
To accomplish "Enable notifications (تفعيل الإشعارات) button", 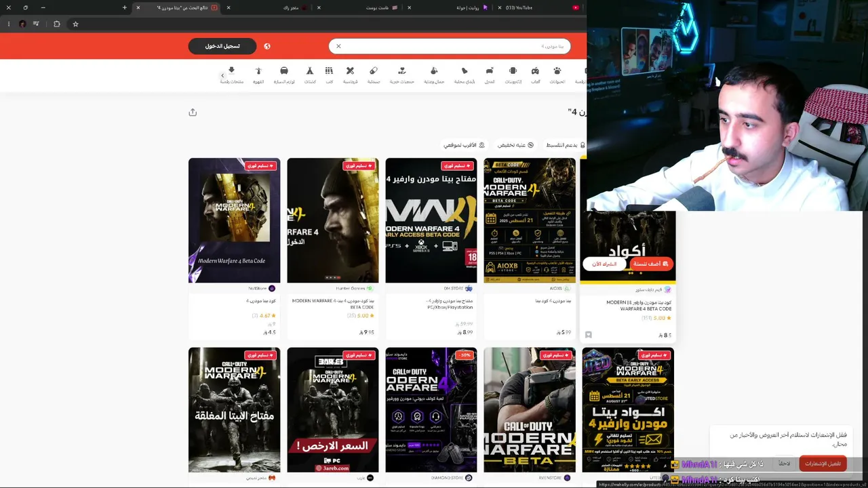I will 823,464.
